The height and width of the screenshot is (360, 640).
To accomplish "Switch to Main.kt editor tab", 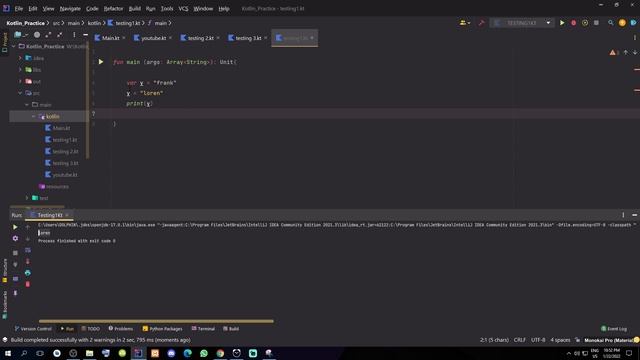I will point(110,38).
